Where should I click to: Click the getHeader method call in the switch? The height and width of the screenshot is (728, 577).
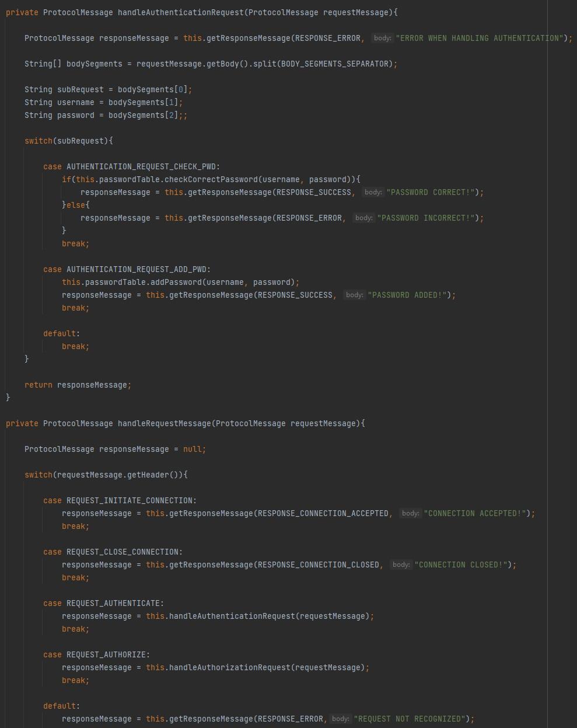coord(148,475)
